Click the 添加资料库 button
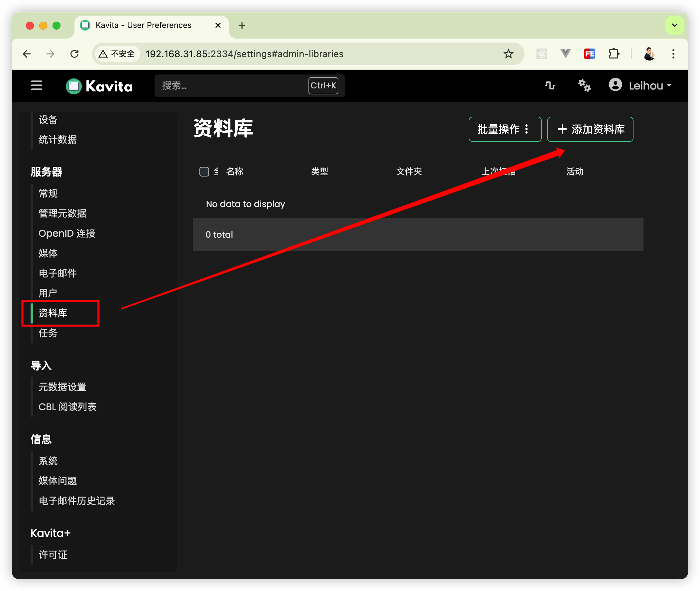Viewport: 700px width, 591px height. (x=590, y=129)
